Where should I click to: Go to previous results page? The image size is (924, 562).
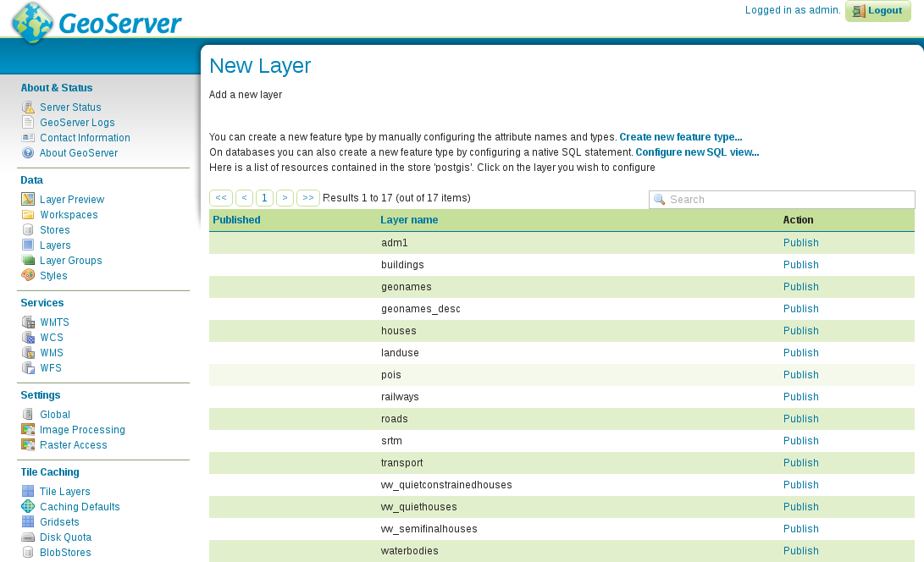(x=245, y=198)
